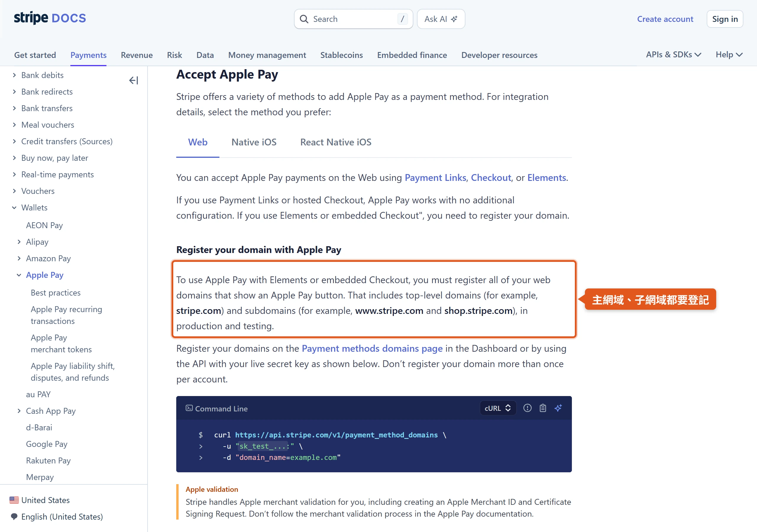The image size is (757, 532).
Task: Change language from English (United States)
Action: click(62, 517)
